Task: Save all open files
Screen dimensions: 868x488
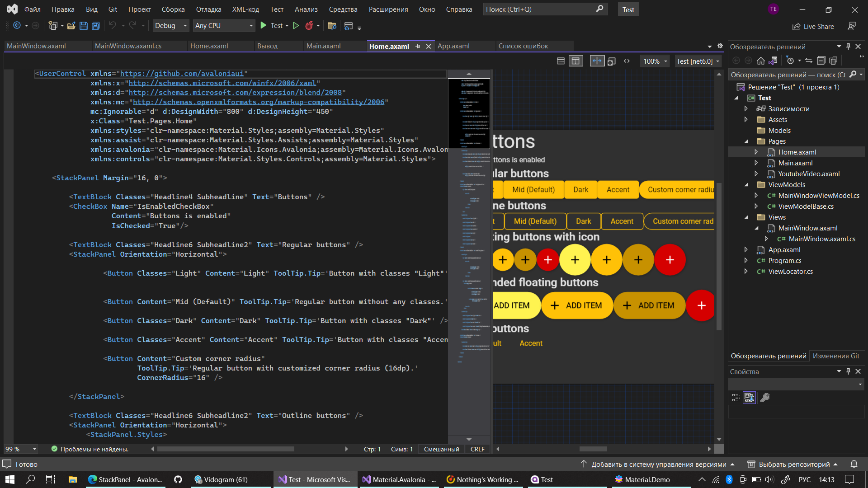Action: click(x=95, y=26)
